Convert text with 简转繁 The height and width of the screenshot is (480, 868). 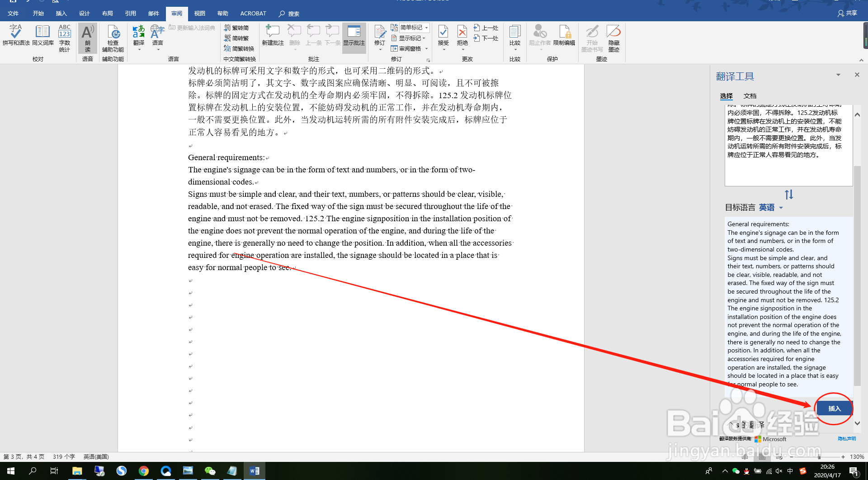tap(236, 38)
